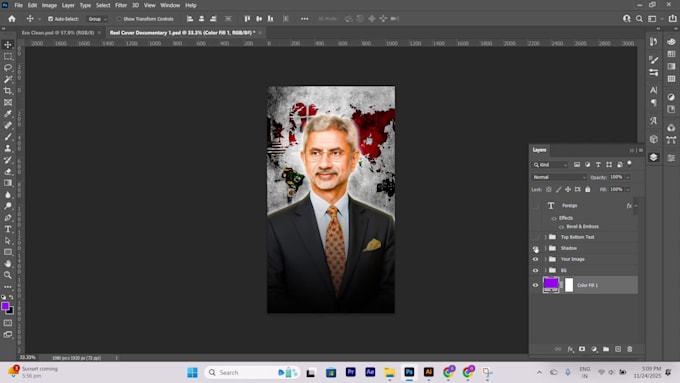This screenshot has width=680, height=383.
Task: Expand the Shadow group
Action: click(x=546, y=248)
